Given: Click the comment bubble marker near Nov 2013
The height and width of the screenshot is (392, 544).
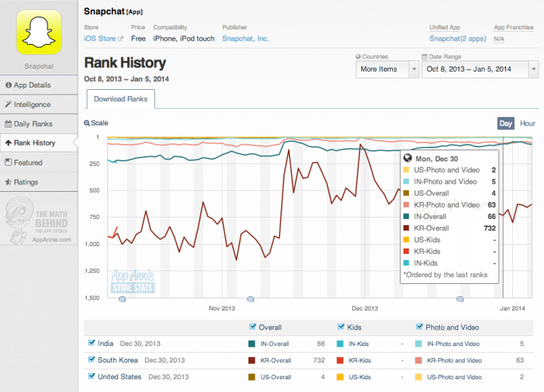Looking at the screenshot, I should click(x=251, y=299).
